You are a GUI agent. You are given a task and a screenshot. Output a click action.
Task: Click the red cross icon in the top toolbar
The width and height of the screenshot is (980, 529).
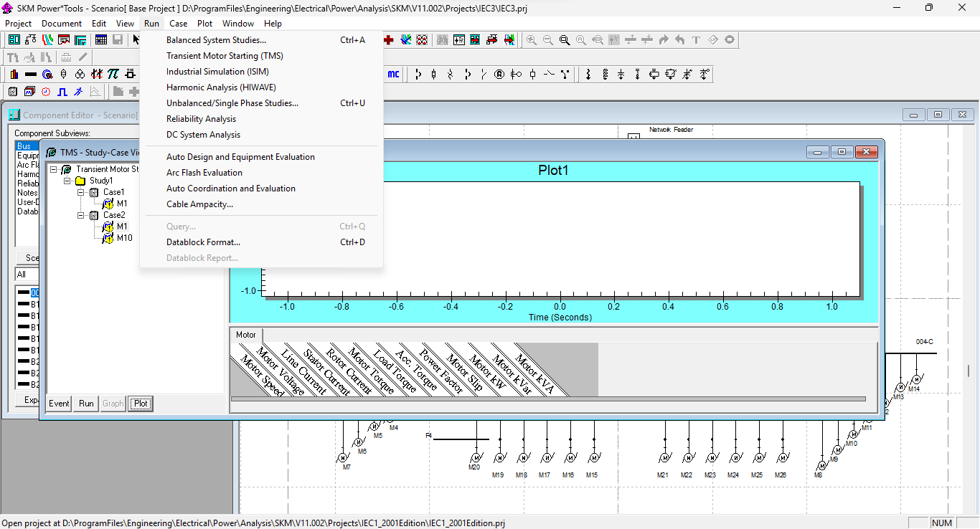(388, 40)
